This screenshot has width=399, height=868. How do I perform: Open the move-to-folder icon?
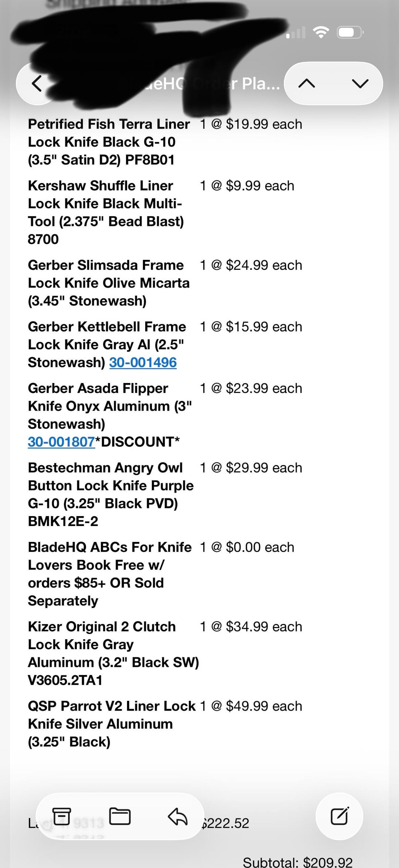click(120, 816)
